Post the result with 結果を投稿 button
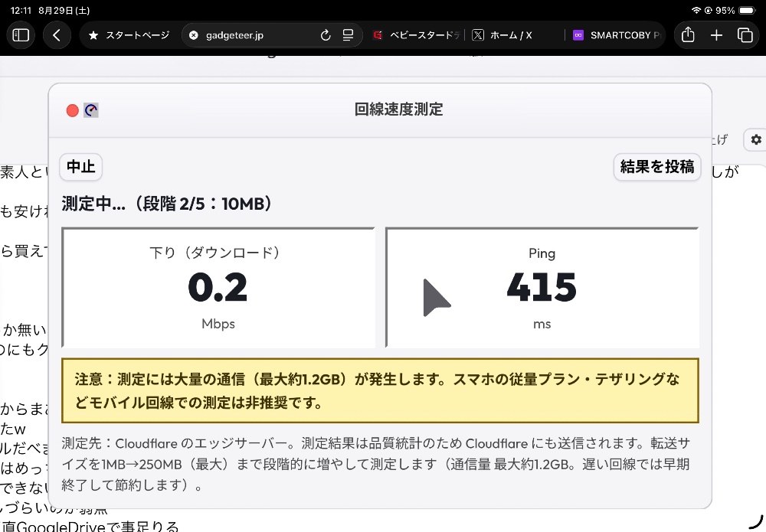 point(657,167)
